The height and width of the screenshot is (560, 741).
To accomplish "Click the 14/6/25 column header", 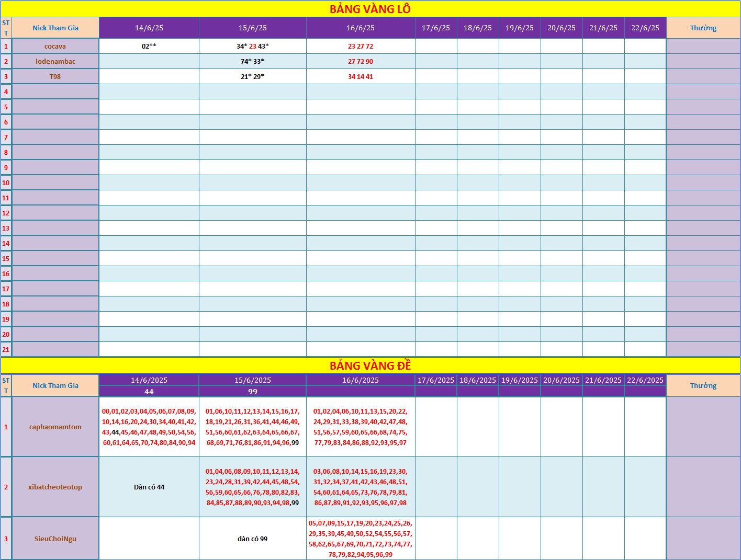I will pos(149,28).
